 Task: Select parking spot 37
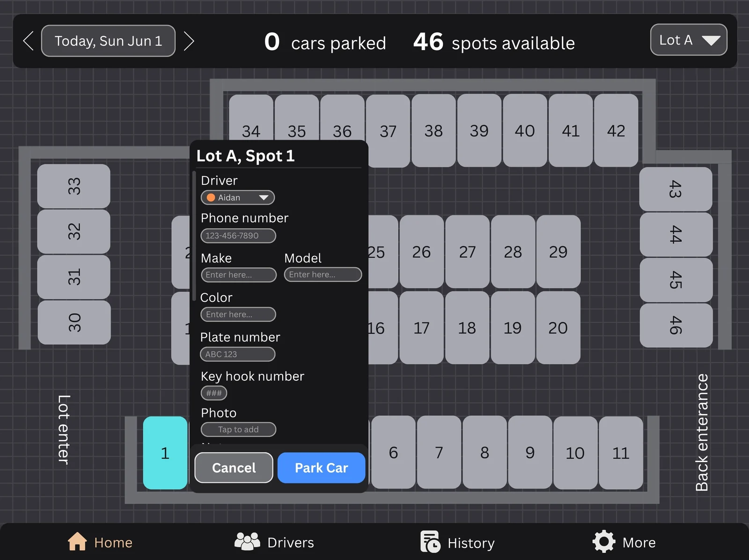[x=388, y=131]
